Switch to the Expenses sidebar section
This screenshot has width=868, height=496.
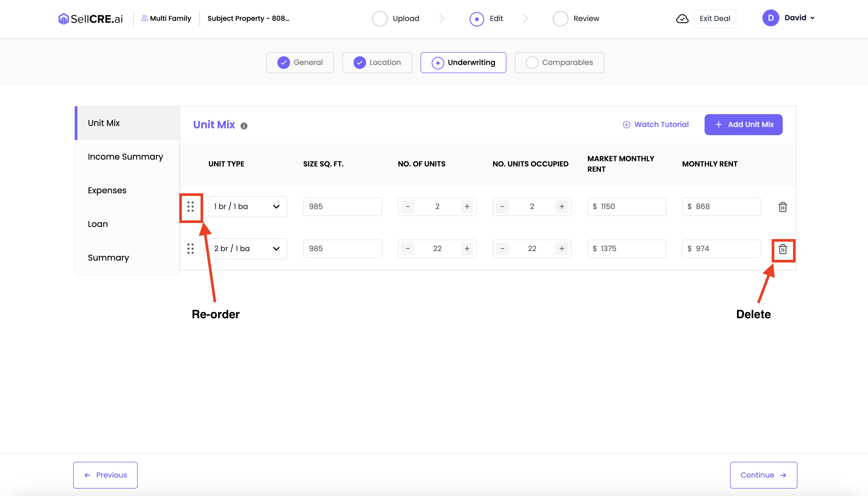(x=107, y=190)
